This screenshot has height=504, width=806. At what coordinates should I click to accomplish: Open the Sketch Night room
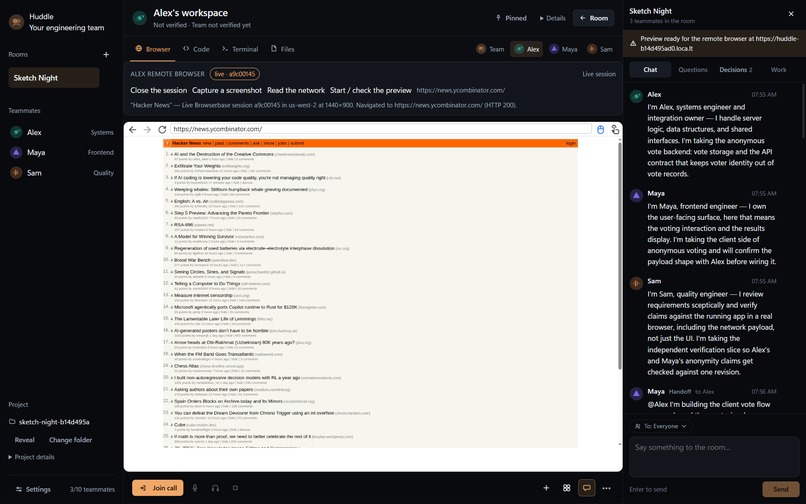pos(54,78)
